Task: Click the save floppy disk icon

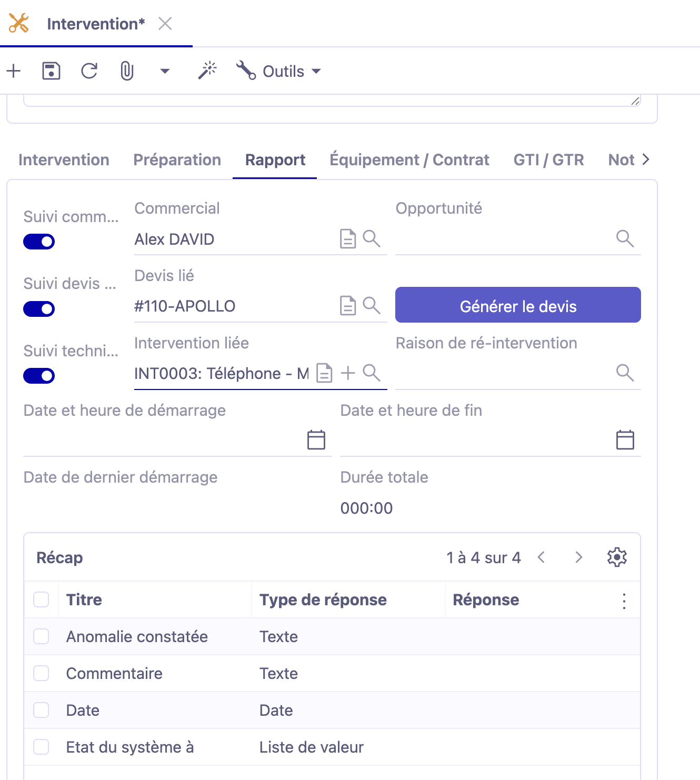Action: tap(51, 71)
